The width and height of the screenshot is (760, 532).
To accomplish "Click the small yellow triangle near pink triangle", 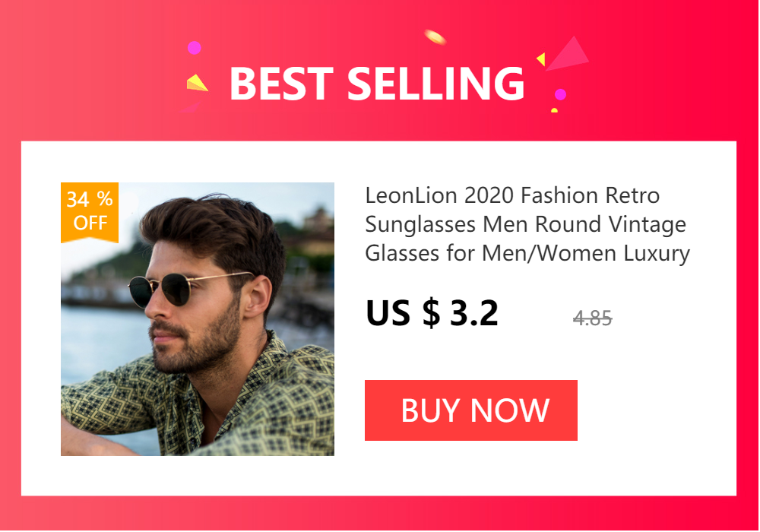I will click(541, 59).
